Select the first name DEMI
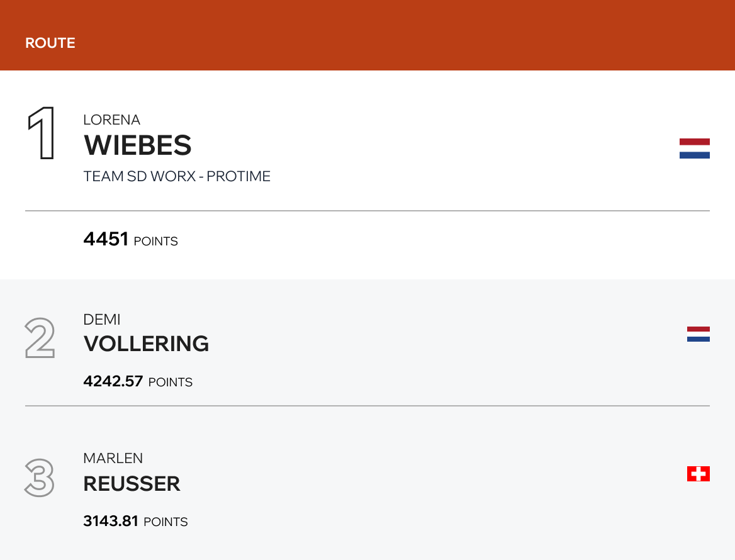Screen dimensions: 735x560 (101, 320)
